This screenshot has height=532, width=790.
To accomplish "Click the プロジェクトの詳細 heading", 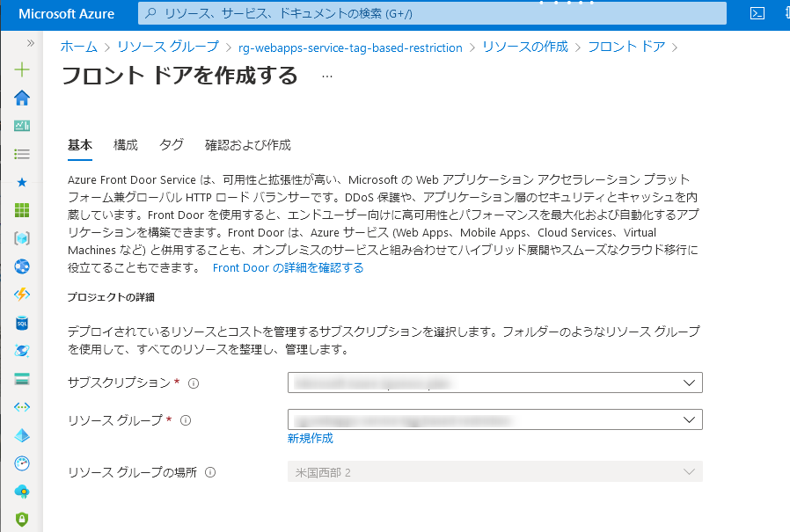I will 111,298.
